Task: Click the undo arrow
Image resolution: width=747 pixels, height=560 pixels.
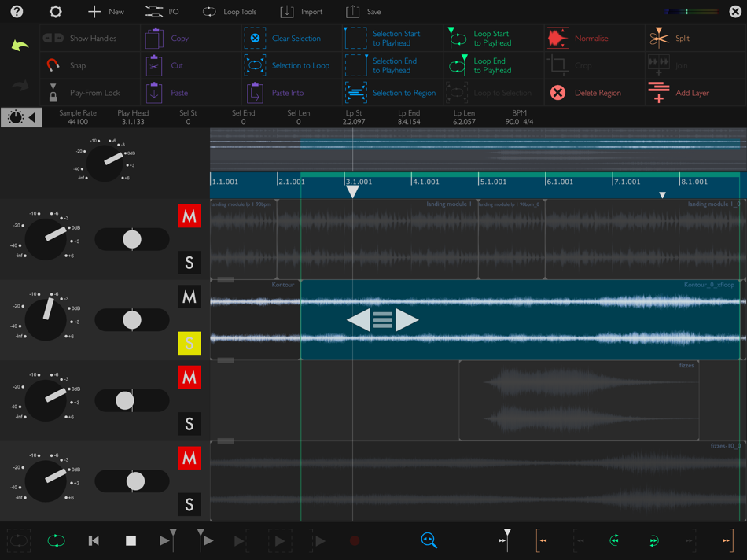Action: tap(20, 46)
